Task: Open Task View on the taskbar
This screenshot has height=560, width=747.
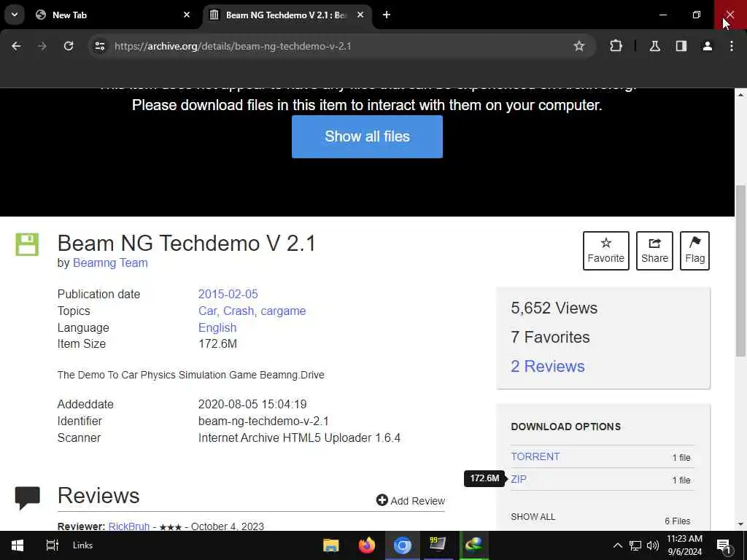Action: pyautogui.click(x=52, y=545)
